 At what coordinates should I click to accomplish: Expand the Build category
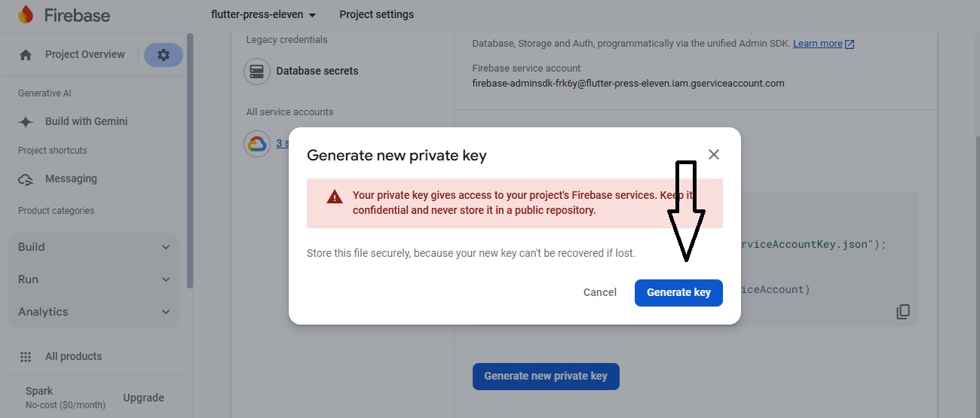tap(93, 247)
